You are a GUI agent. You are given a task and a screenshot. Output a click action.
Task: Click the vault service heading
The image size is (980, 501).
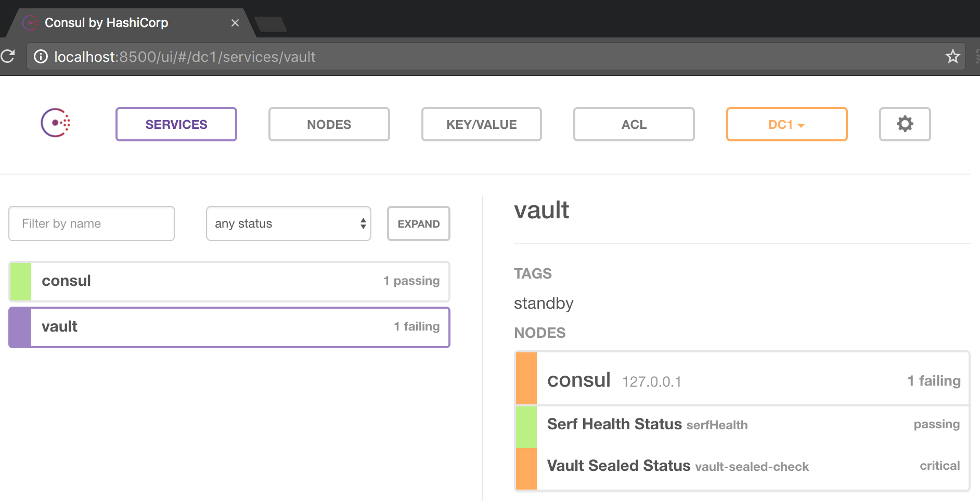[541, 210]
